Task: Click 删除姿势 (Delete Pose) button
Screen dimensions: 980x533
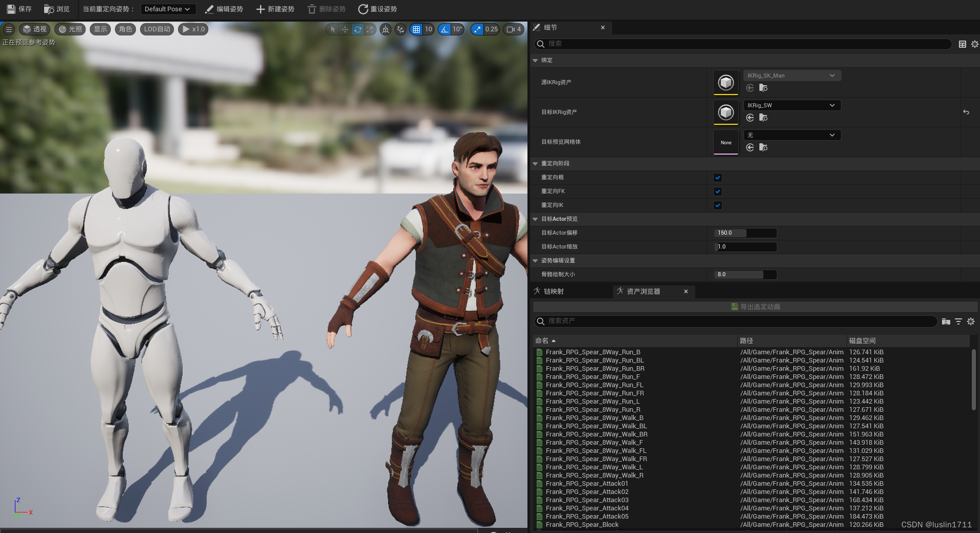Action: point(326,9)
